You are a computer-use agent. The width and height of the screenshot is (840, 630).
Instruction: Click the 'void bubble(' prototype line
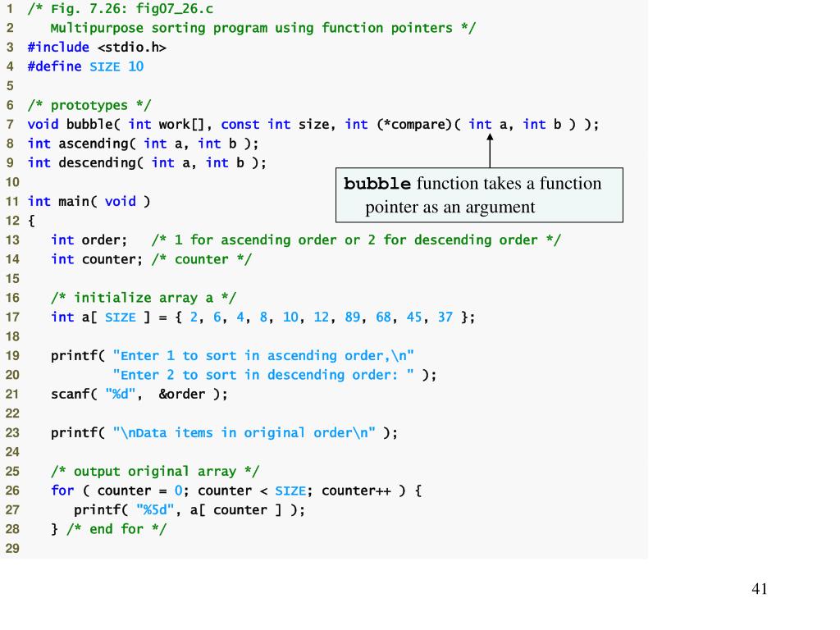pos(313,125)
